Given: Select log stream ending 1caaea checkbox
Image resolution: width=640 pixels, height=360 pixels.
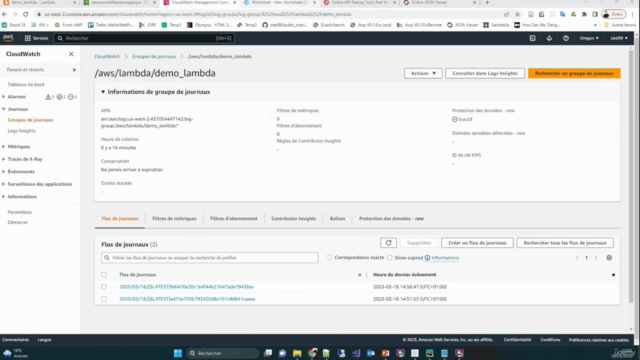Looking at the screenshot, I should click(x=104, y=299).
